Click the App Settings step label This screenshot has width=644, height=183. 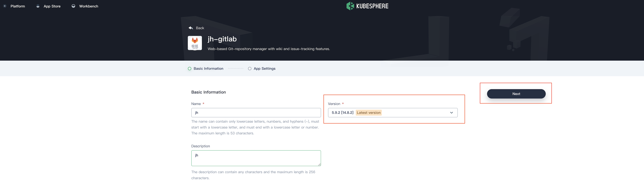(264, 69)
